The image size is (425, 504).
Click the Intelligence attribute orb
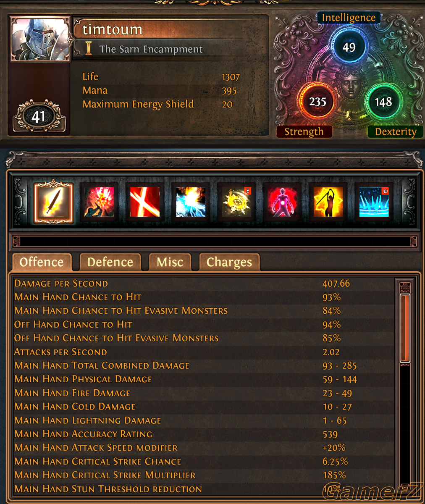(x=349, y=47)
